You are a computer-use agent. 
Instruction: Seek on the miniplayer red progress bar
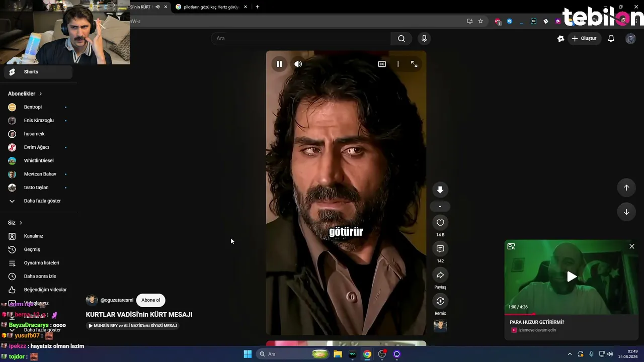click(572, 314)
